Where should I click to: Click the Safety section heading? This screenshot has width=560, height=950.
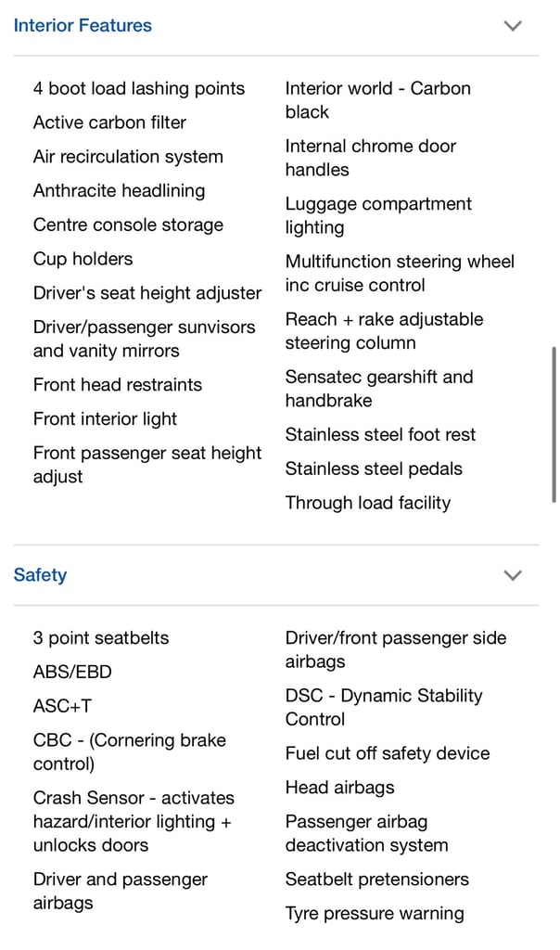coord(40,575)
